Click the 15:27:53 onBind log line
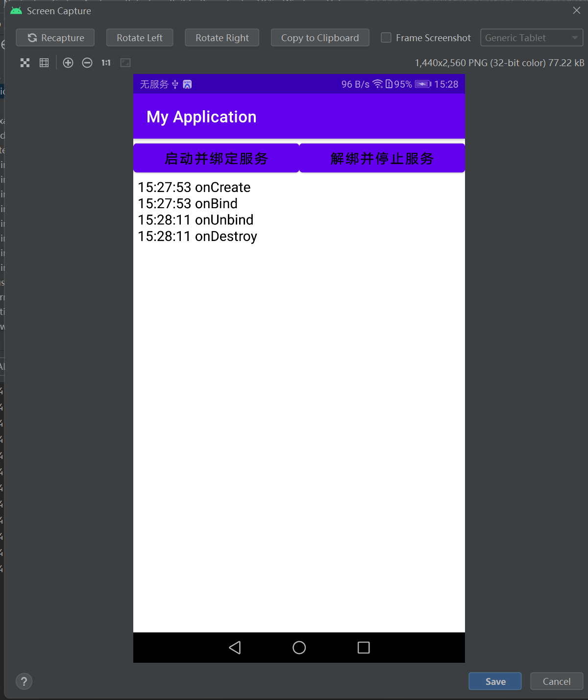This screenshot has height=700, width=588. pyautogui.click(x=188, y=204)
